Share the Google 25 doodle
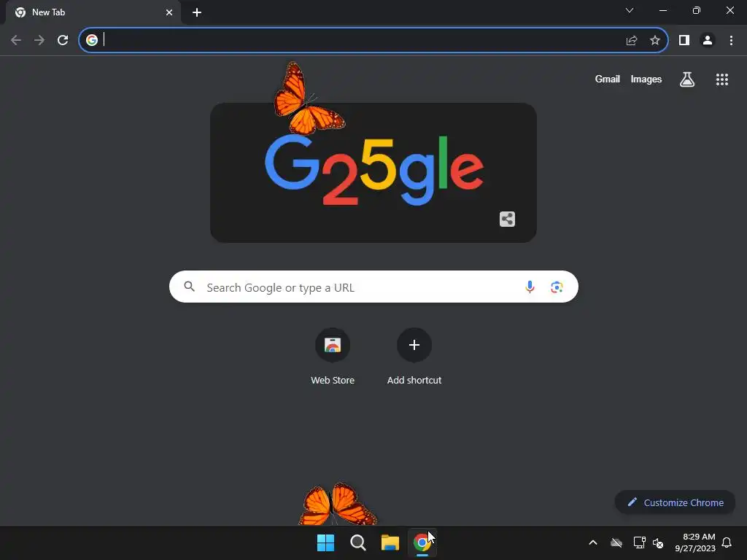Image resolution: width=747 pixels, height=560 pixels. pos(508,219)
